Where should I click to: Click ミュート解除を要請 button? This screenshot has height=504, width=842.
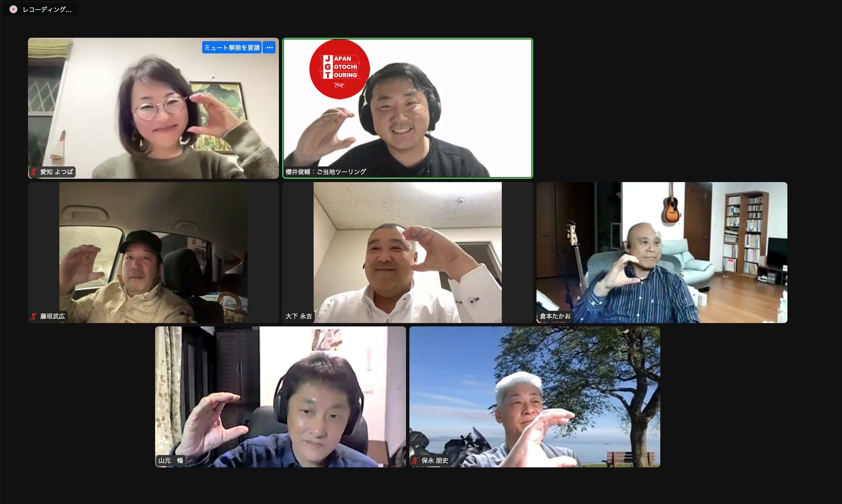click(232, 48)
